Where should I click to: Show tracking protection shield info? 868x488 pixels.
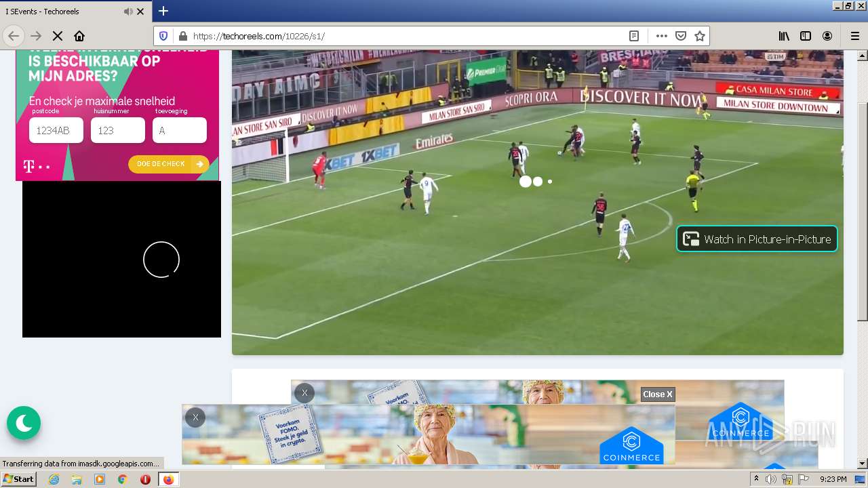pos(163,36)
